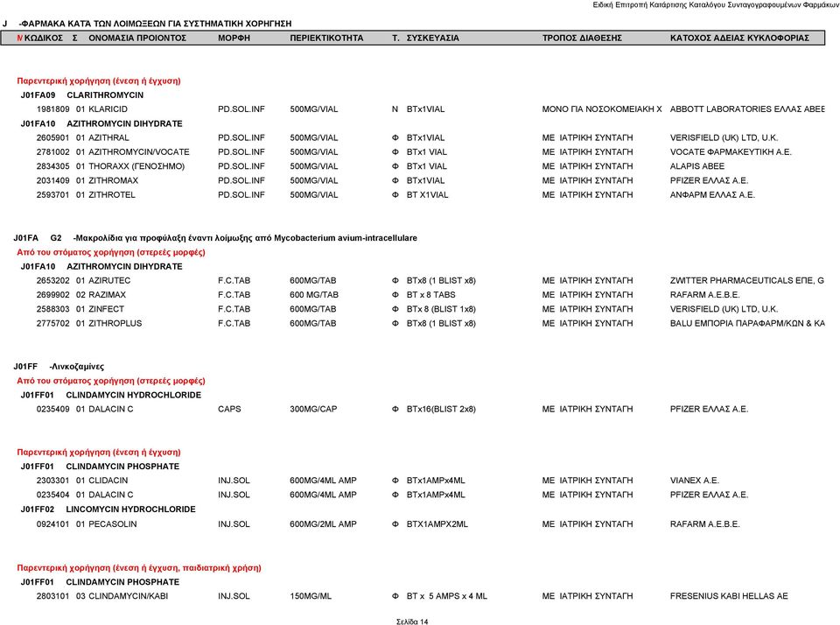This screenshot has height=625, width=840.
Task: Click the 600 MG/TAB content of RAZIMAX
Action: coord(314,295)
